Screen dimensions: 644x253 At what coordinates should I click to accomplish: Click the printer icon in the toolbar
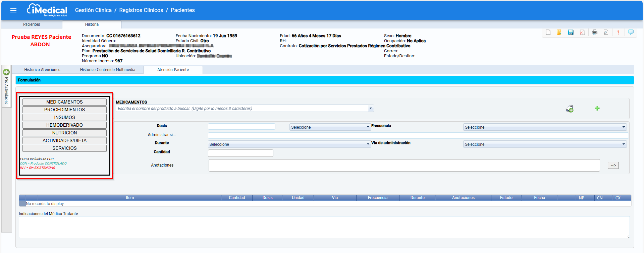[x=595, y=32]
